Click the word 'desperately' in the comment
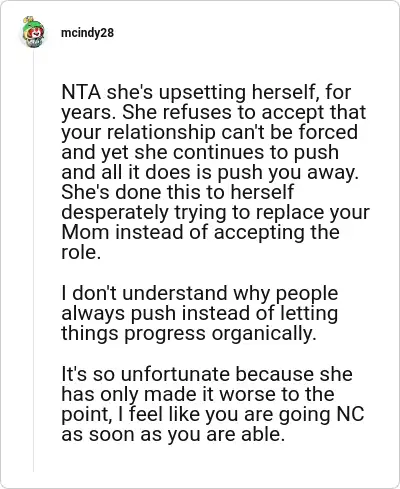The height and width of the screenshot is (489, 400). coord(115,213)
